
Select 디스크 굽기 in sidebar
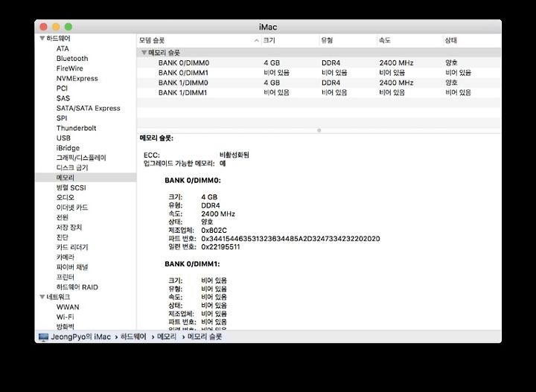pos(72,167)
